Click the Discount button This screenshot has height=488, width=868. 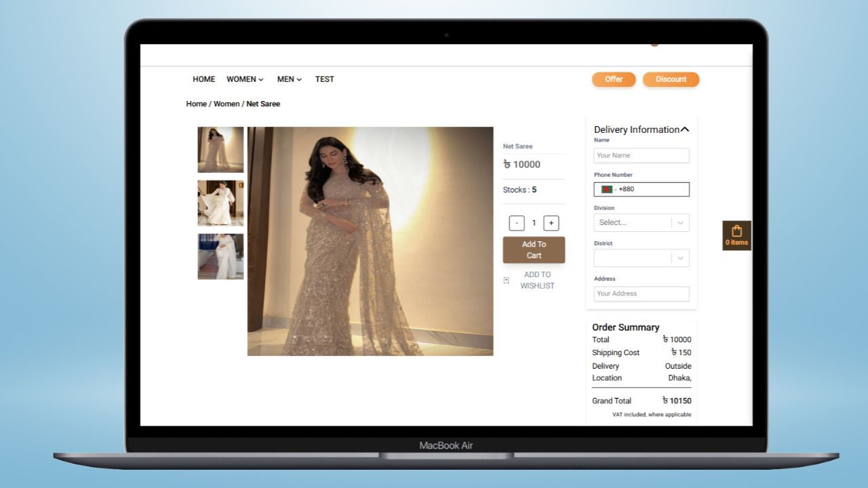671,79
